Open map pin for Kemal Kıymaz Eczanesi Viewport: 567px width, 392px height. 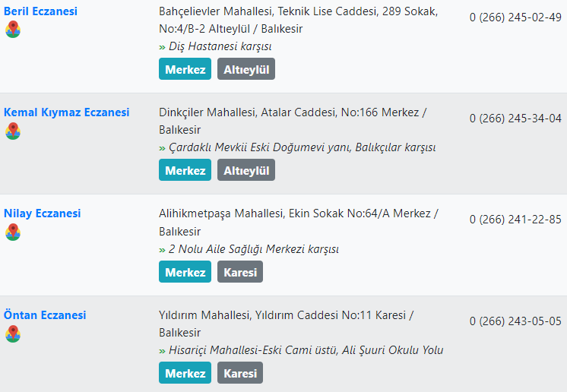[13, 131]
